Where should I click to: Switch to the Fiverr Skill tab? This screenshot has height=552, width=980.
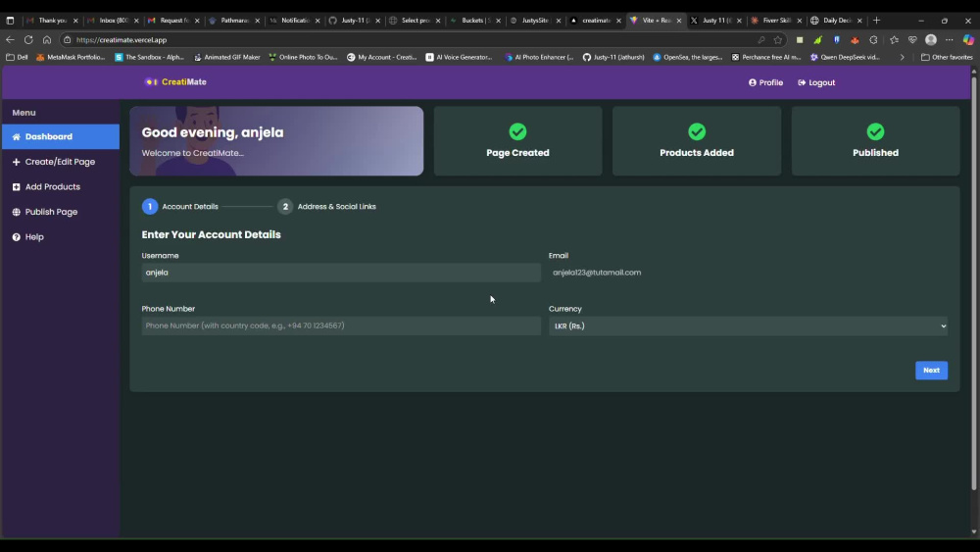tap(775, 21)
